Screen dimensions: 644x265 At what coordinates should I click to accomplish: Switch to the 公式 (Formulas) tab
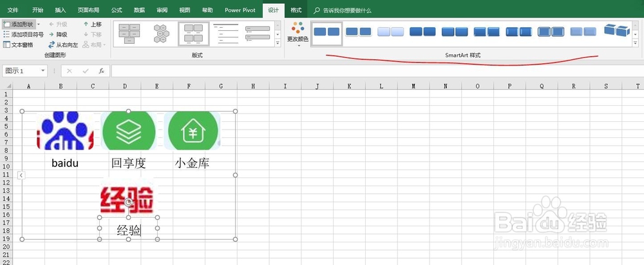(117, 10)
